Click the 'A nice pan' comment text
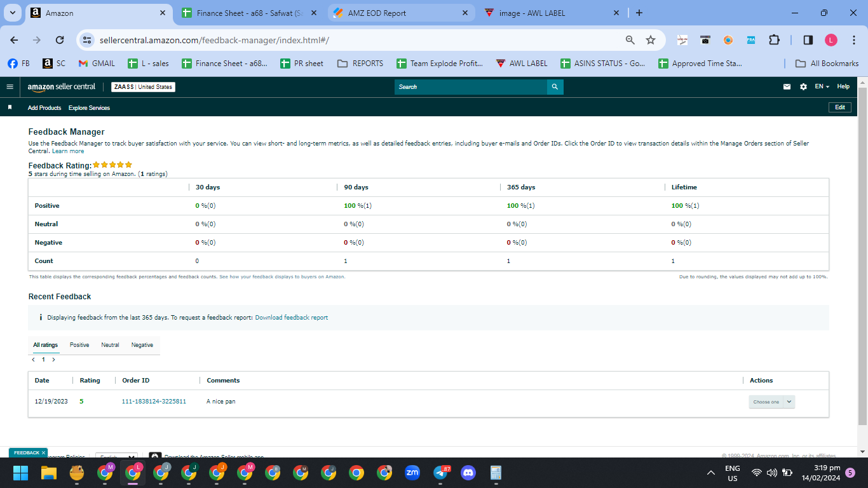868x488 pixels. coord(221,402)
